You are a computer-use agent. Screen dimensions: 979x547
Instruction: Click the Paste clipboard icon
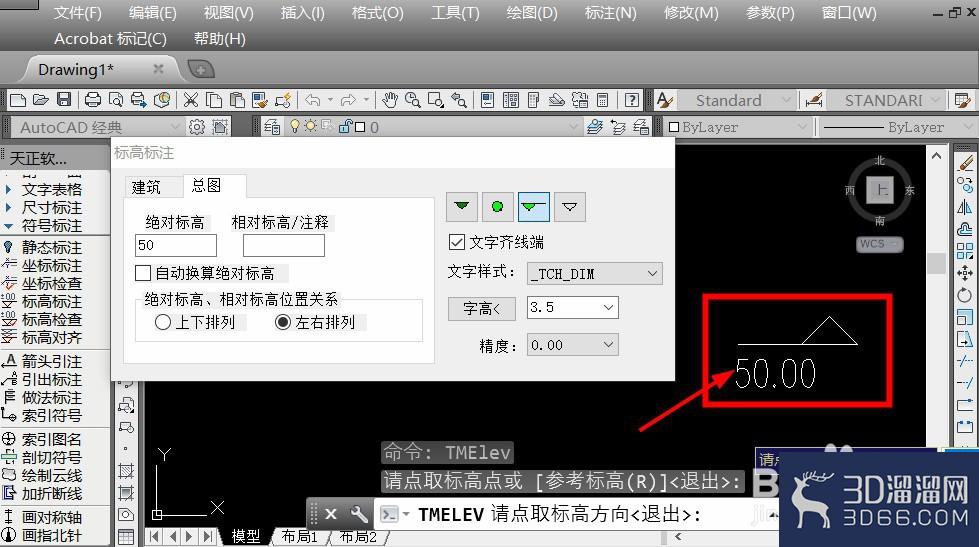237,100
